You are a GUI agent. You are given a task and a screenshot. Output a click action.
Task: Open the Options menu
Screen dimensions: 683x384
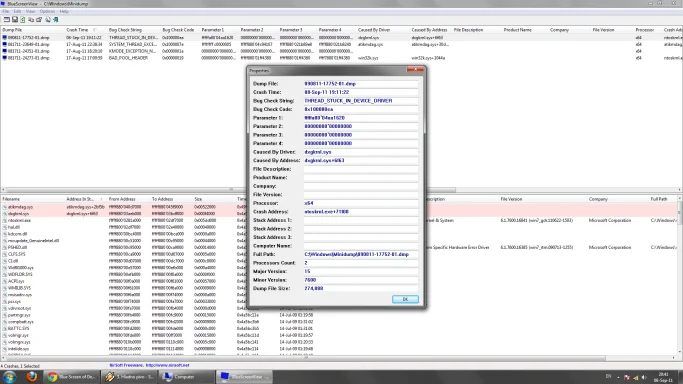(47, 11)
